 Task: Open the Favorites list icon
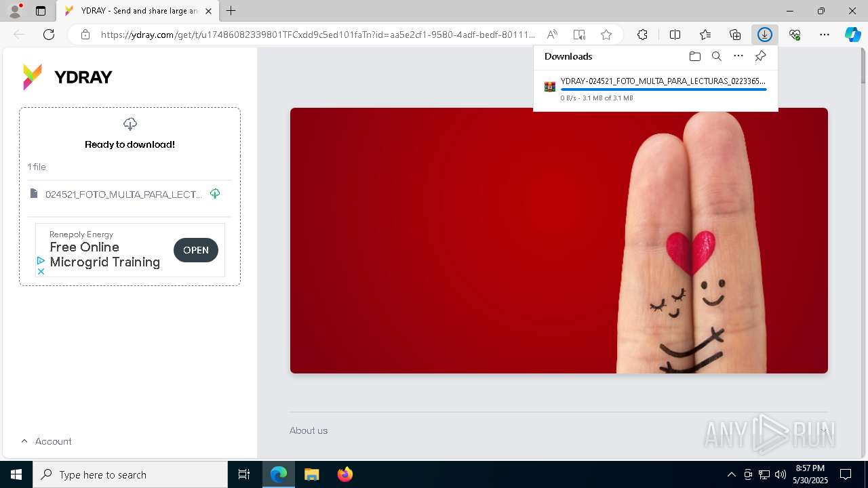pyautogui.click(x=705, y=35)
